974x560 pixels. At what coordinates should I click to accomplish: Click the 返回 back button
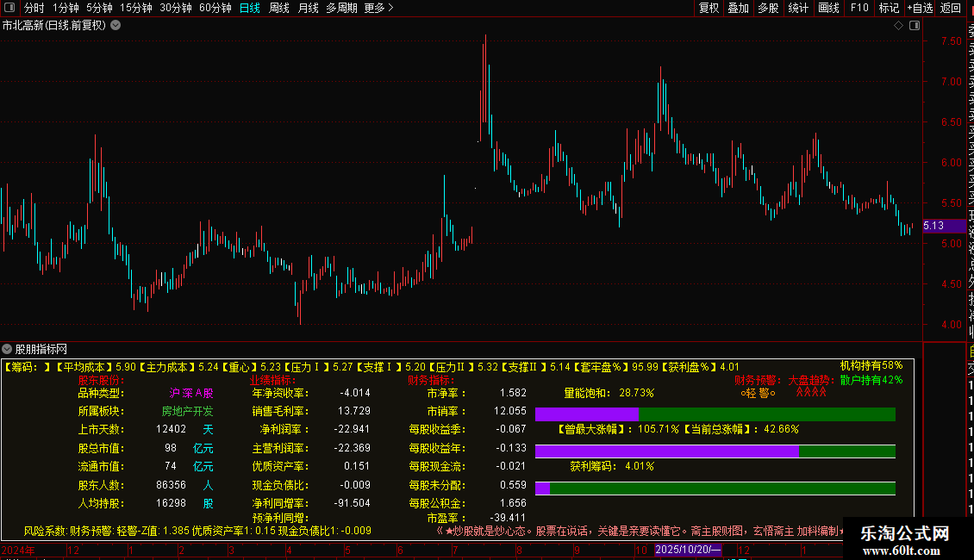pyautogui.click(x=951, y=8)
